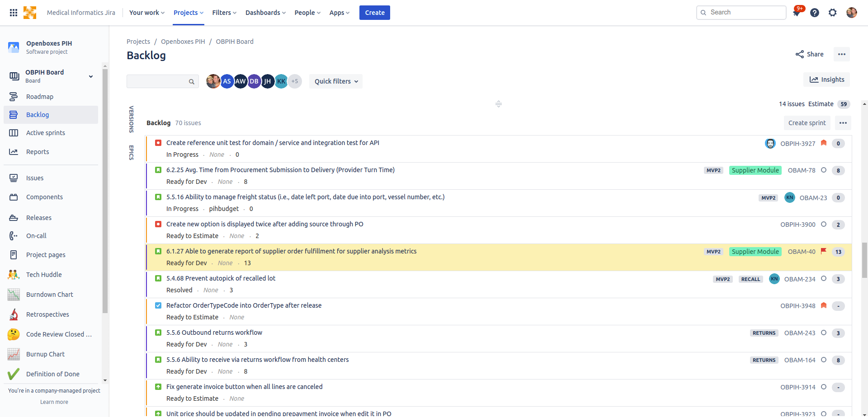
Task: Click the Share icon button
Action: coord(809,54)
